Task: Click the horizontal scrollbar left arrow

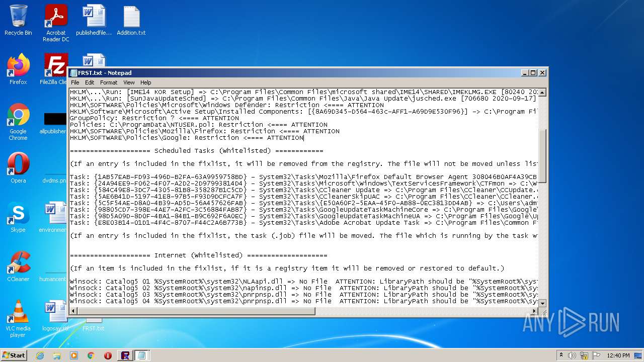Action: coord(73,311)
